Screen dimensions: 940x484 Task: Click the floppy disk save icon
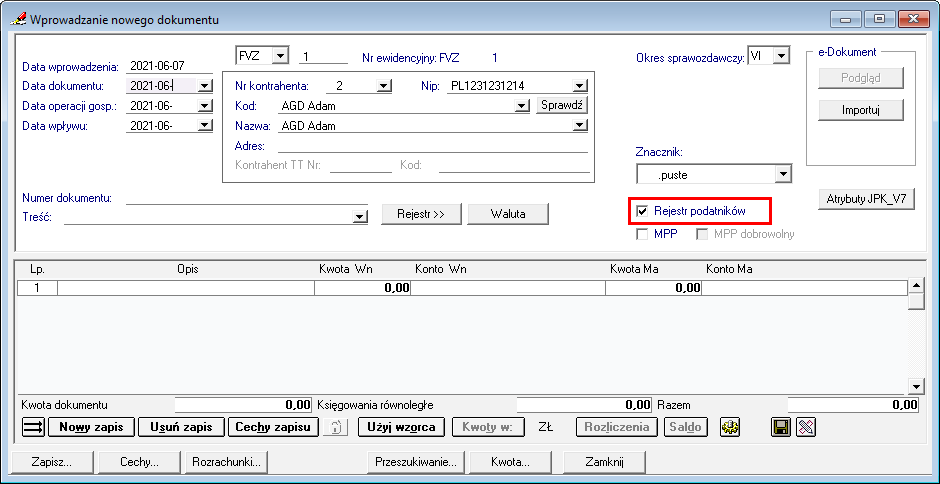tap(782, 427)
